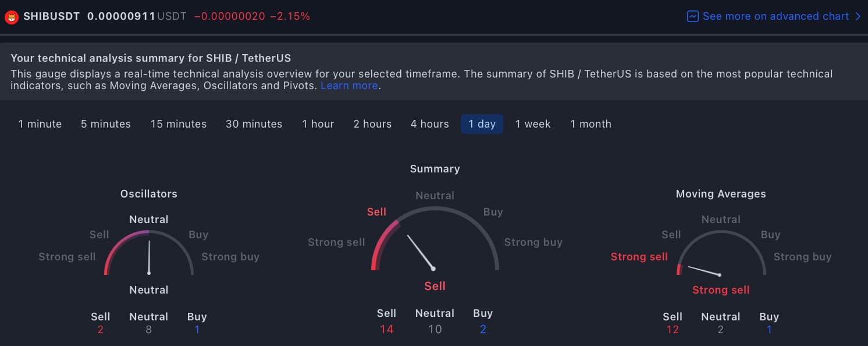Click the active 1 day tab
The image size is (868, 346).
(482, 124)
